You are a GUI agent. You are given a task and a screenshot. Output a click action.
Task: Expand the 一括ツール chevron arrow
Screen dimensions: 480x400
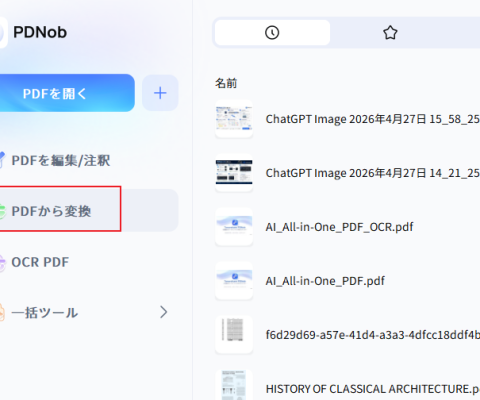coord(163,312)
